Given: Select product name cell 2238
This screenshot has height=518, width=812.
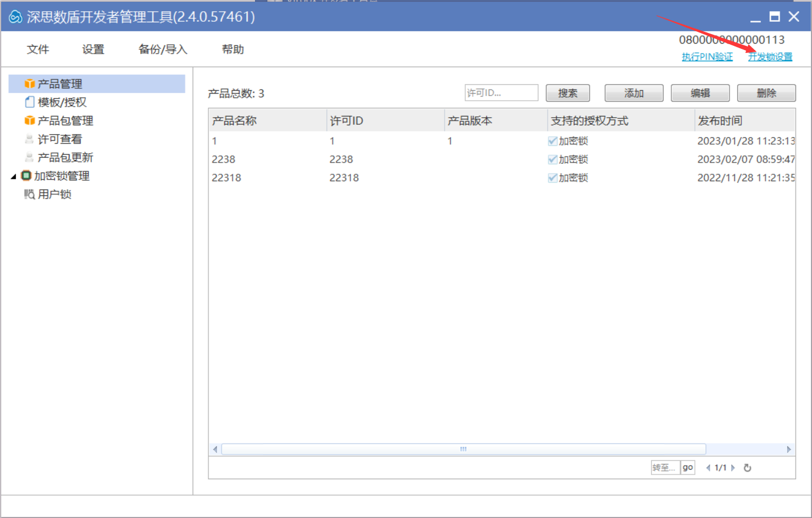Looking at the screenshot, I should coord(224,160).
